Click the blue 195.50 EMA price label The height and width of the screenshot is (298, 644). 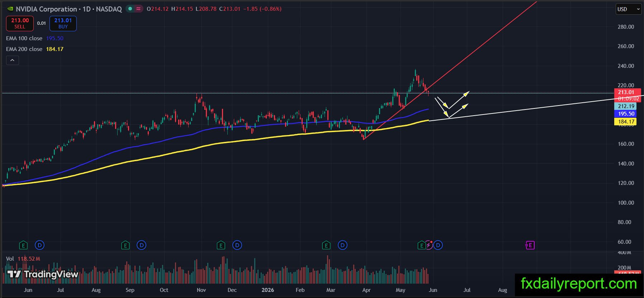626,114
